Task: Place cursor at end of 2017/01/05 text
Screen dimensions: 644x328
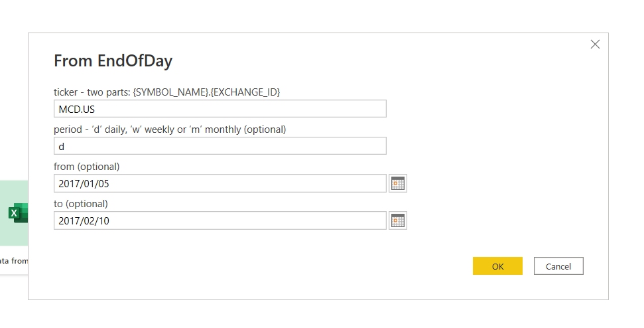Action: pos(110,184)
